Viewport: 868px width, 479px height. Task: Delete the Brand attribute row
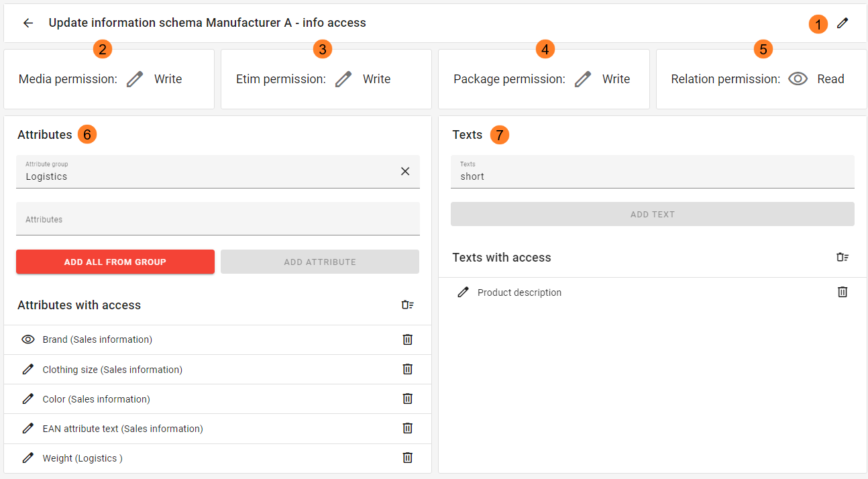tap(407, 339)
